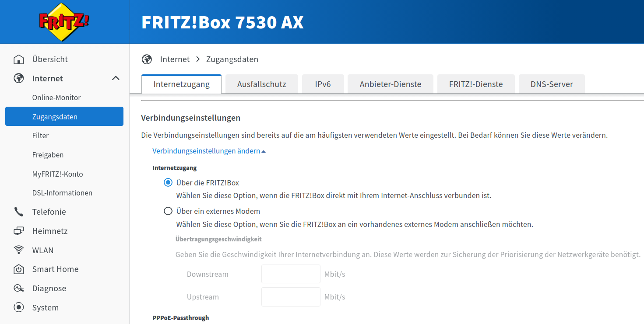Collapse 'Verbindungseinstellungen ändern' section
This screenshot has width=644, height=324.
(x=209, y=151)
